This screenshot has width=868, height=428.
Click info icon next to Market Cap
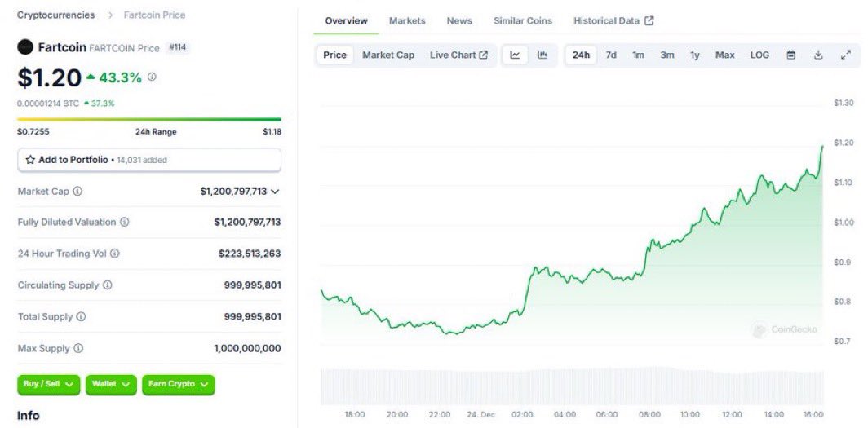[78, 192]
